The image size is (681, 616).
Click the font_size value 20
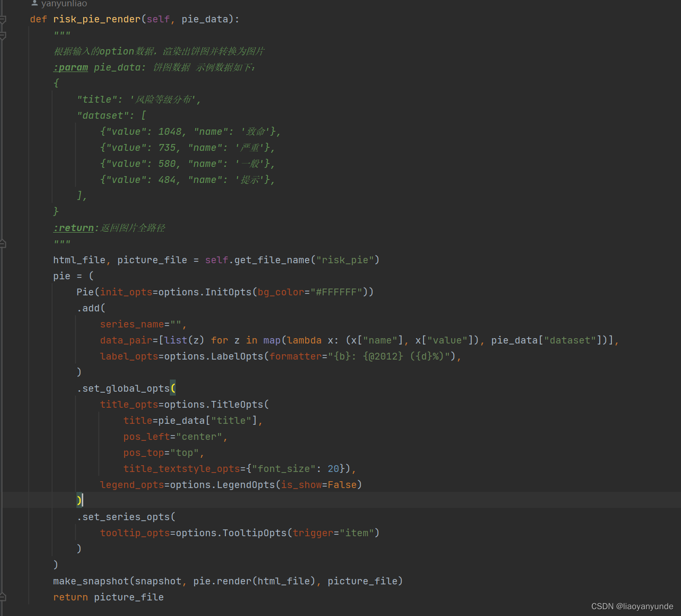point(333,469)
